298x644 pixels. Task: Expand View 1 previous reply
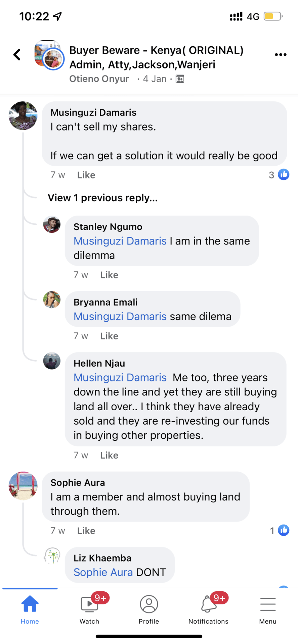coord(102,198)
